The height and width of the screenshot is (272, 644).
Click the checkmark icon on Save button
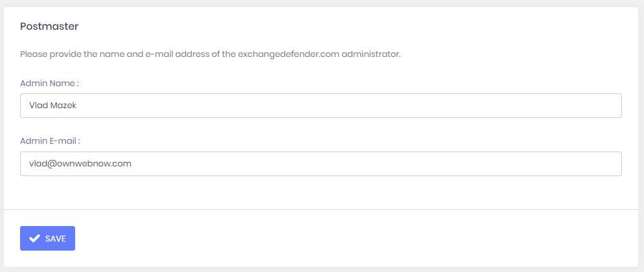click(35, 238)
